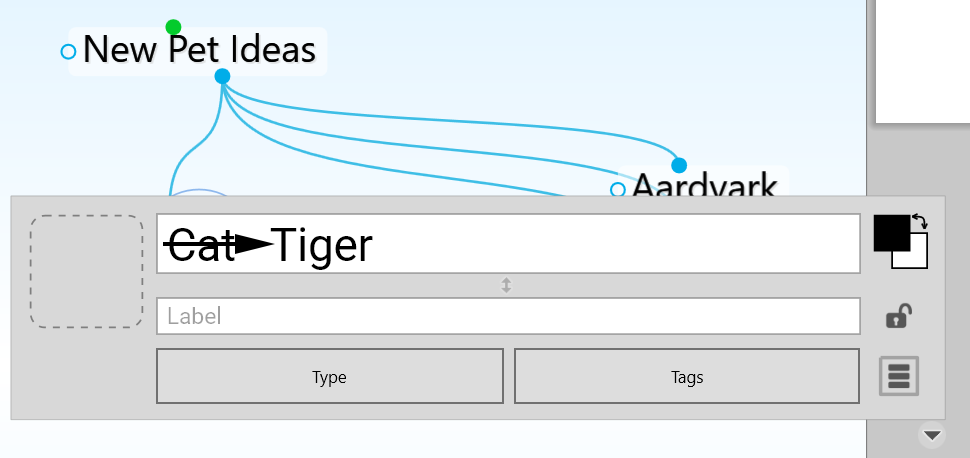Swap foreground and background colors arrow
This screenshot has width=970, height=458.
pyautogui.click(x=920, y=220)
